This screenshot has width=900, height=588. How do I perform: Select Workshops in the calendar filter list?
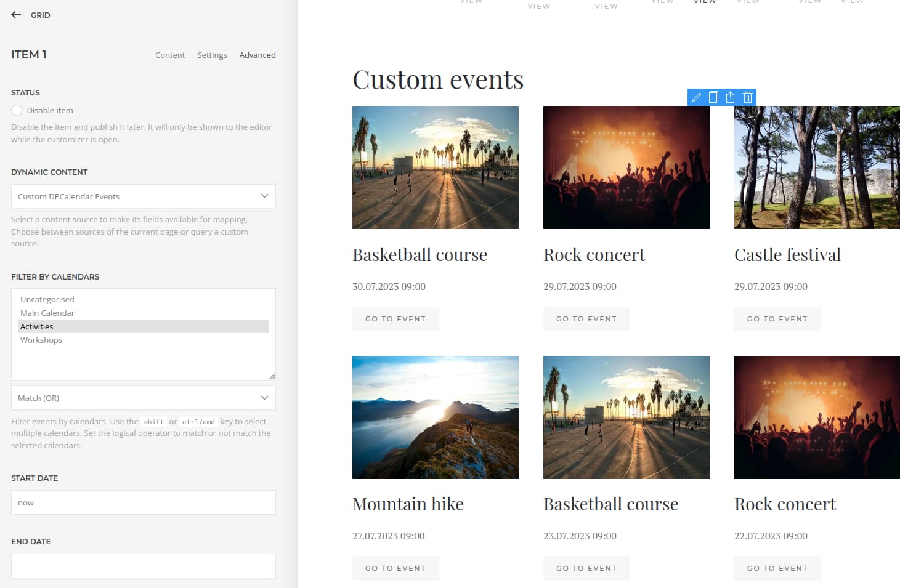point(41,340)
